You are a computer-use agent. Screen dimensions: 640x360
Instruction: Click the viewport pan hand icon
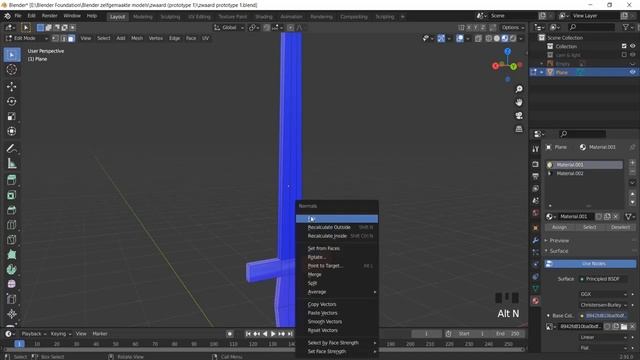click(519, 102)
